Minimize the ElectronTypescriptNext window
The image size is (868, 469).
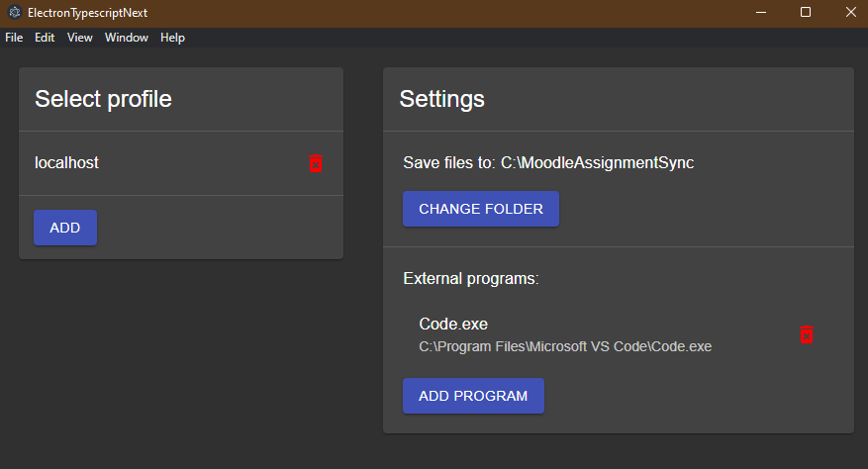pos(761,12)
